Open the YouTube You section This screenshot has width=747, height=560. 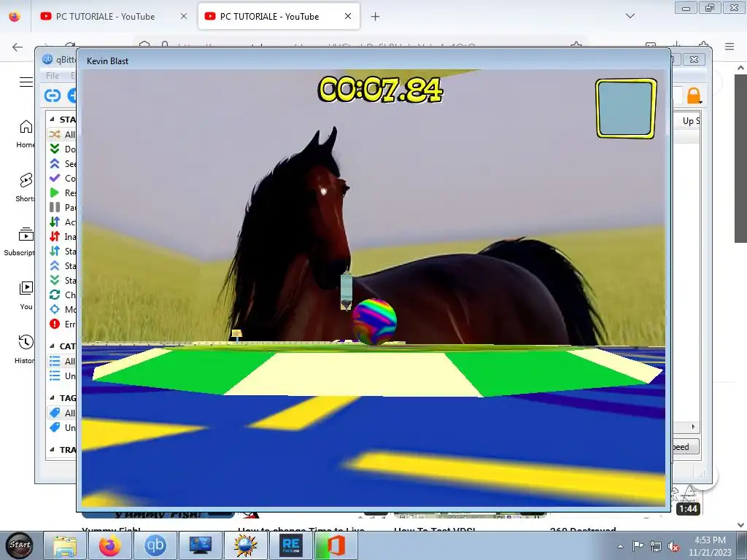point(26,295)
